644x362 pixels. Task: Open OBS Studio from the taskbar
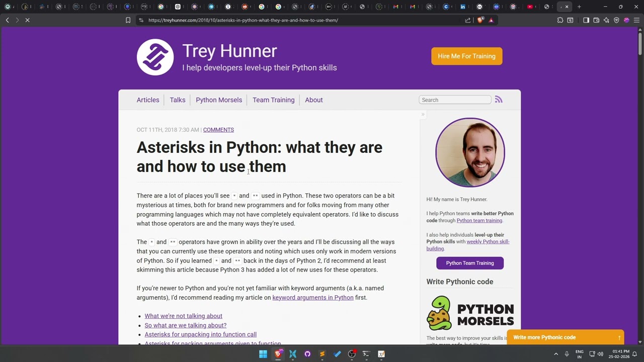tap(352, 354)
